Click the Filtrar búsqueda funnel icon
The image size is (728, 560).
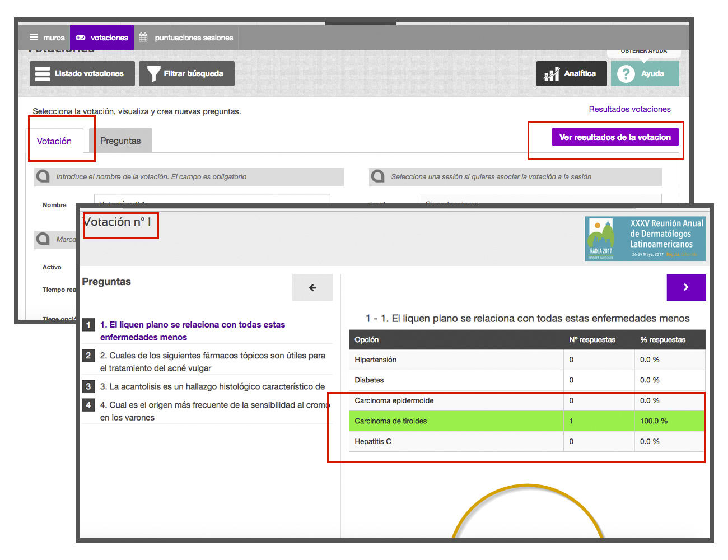tap(153, 74)
